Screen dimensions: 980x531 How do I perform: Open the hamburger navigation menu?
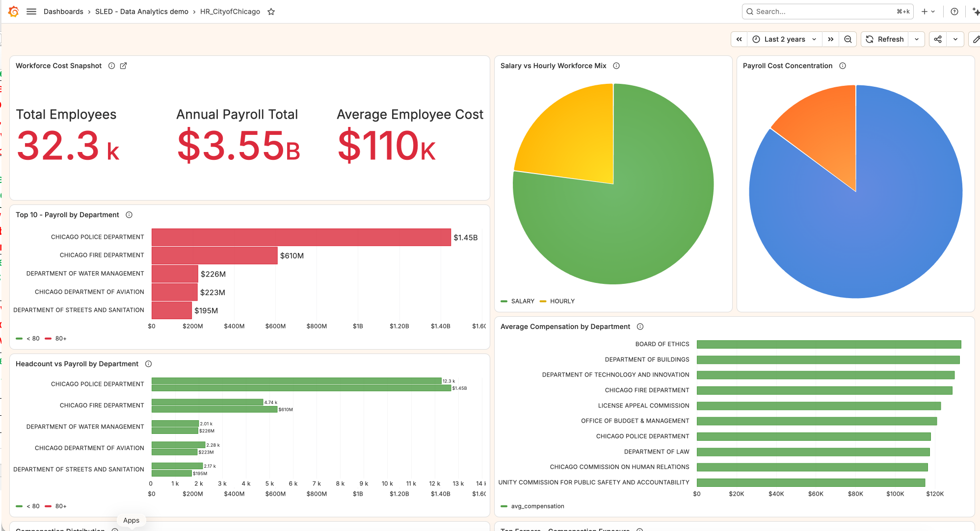point(31,11)
